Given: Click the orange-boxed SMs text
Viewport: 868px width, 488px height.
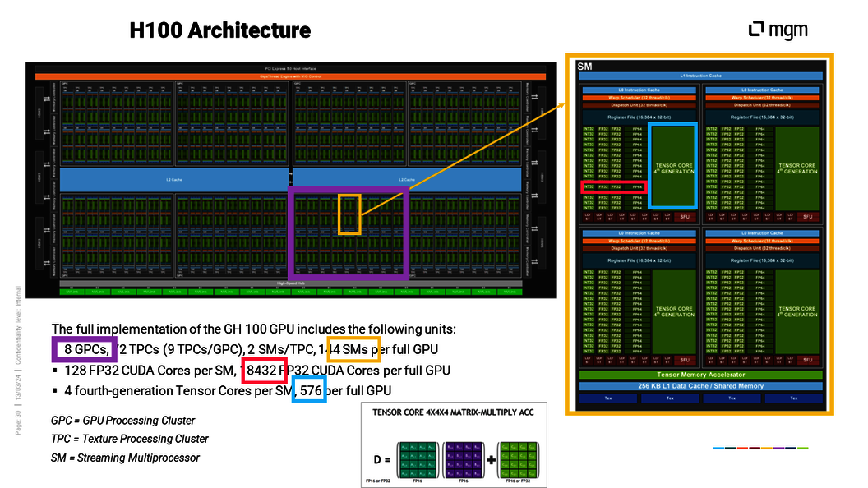Looking at the screenshot, I should point(353,349).
